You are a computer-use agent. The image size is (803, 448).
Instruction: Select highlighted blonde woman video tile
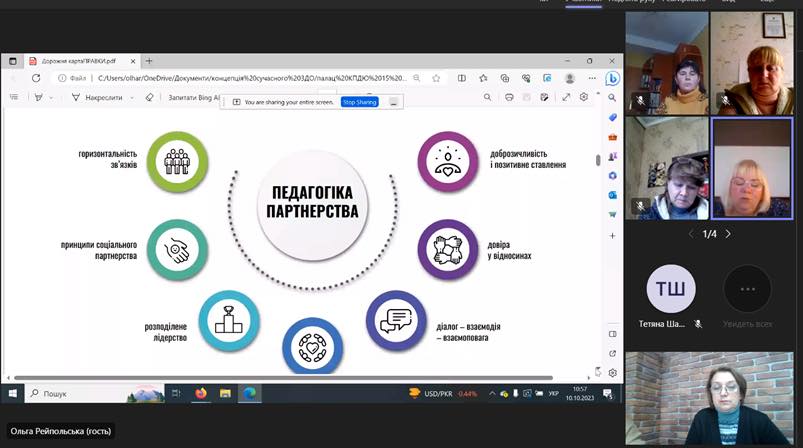(752, 168)
